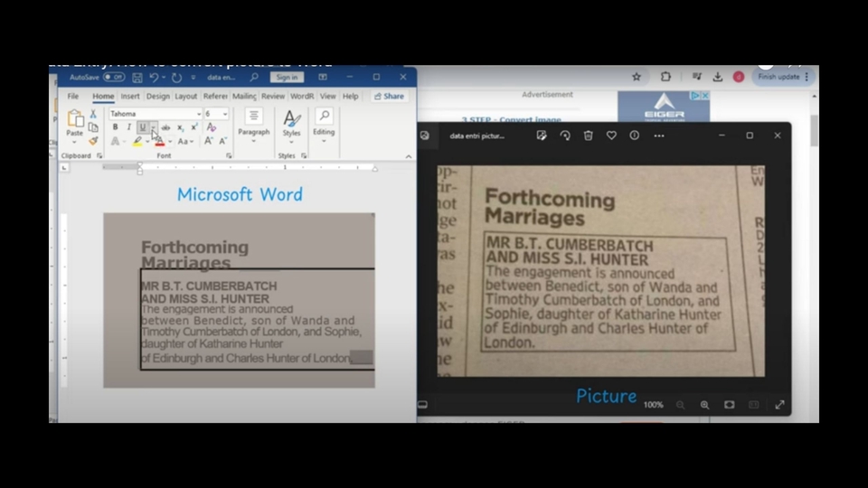Open the Paste options dropdown arrow
868x488 pixels.
[74, 142]
